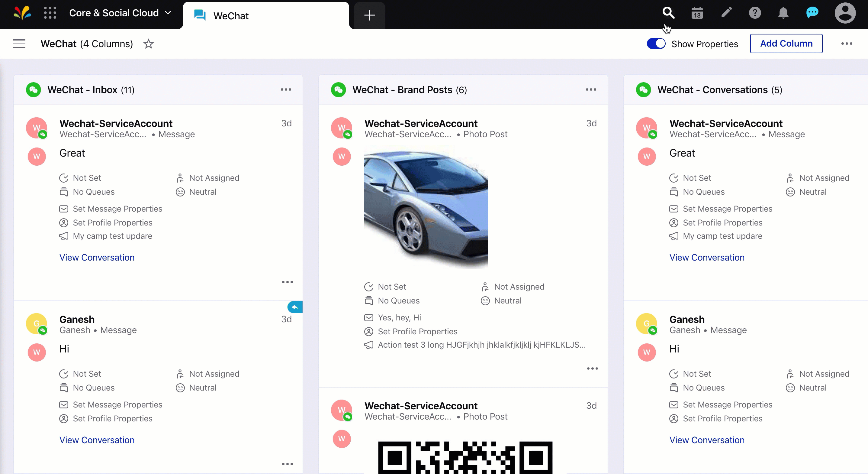The width and height of the screenshot is (868, 474).
Task: Click Ganesh avatar in Inbox column
Action: pyautogui.click(x=37, y=324)
